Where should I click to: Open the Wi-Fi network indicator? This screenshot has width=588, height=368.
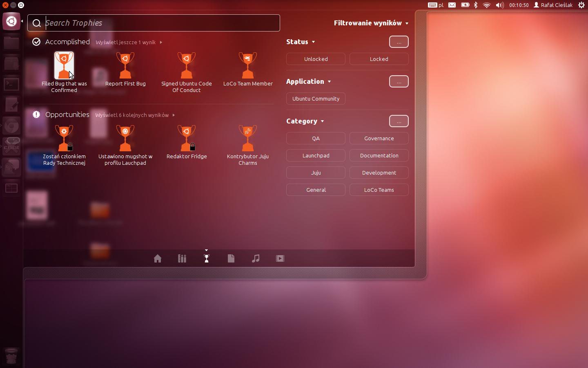486,5
